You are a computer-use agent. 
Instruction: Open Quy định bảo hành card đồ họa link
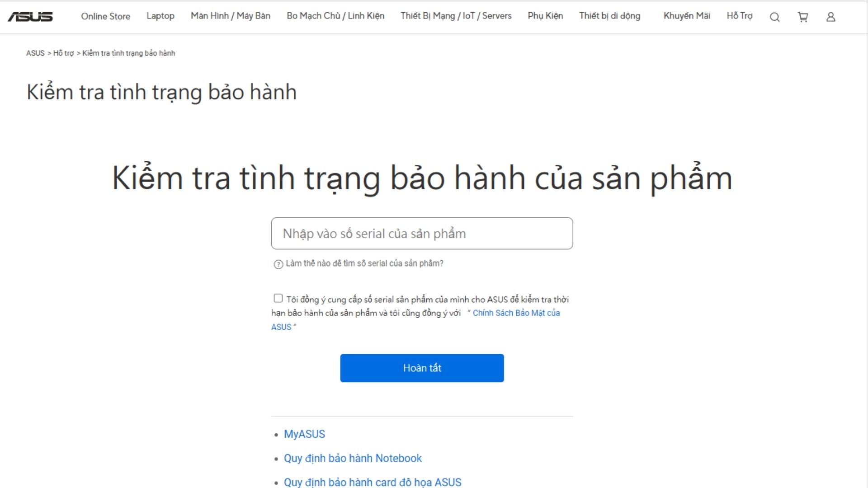(x=373, y=482)
